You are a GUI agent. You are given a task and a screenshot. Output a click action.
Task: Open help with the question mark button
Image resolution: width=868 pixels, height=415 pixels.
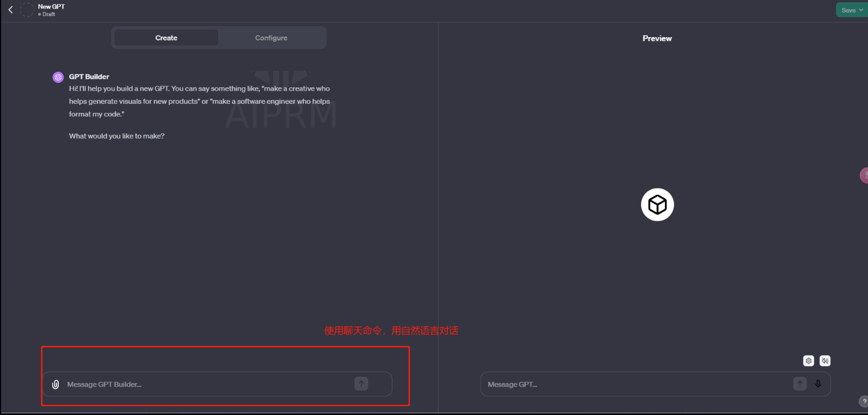pos(863,401)
